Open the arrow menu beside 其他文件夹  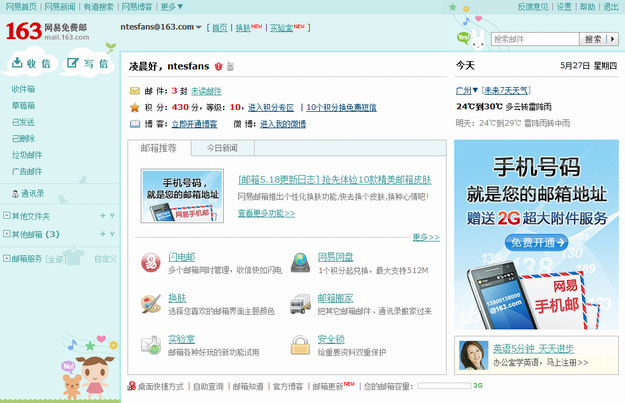tap(112, 216)
